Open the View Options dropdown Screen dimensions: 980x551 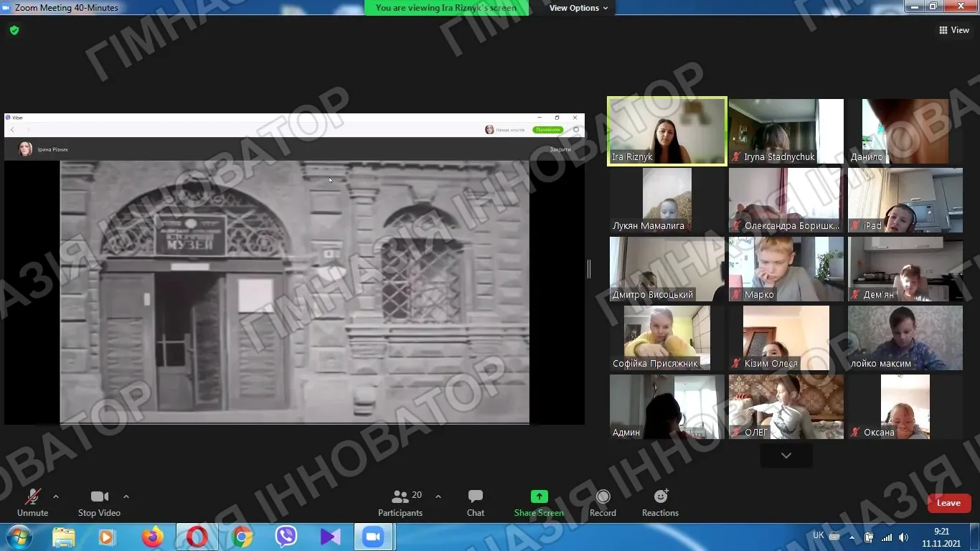(x=578, y=8)
